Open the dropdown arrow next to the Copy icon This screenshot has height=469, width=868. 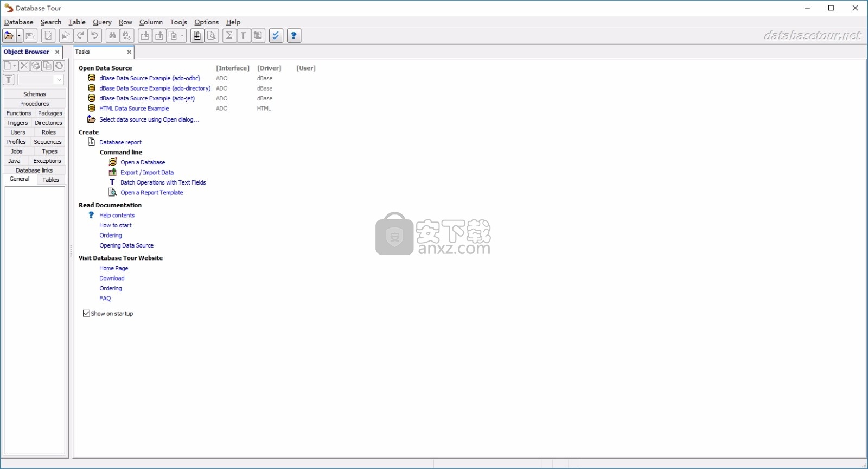point(182,36)
